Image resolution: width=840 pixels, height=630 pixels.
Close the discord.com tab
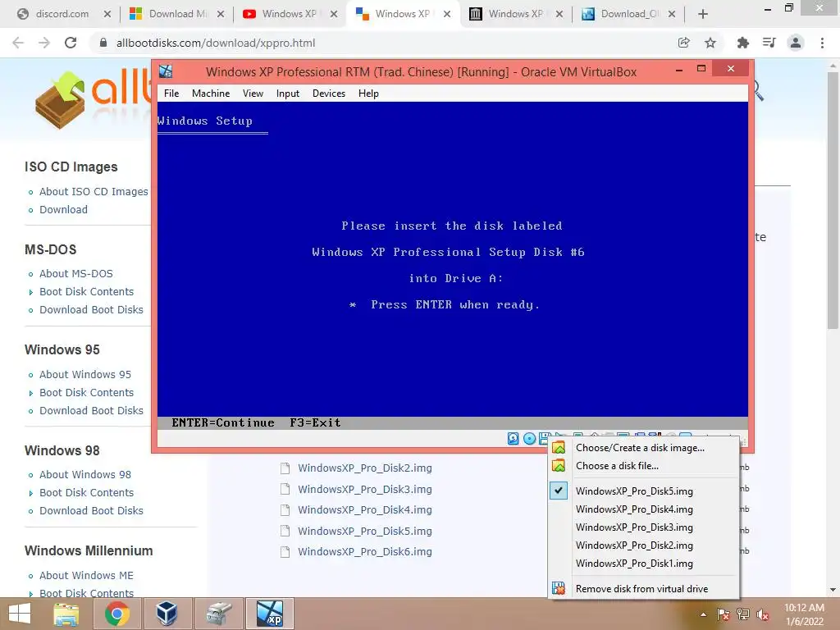coord(107,15)
